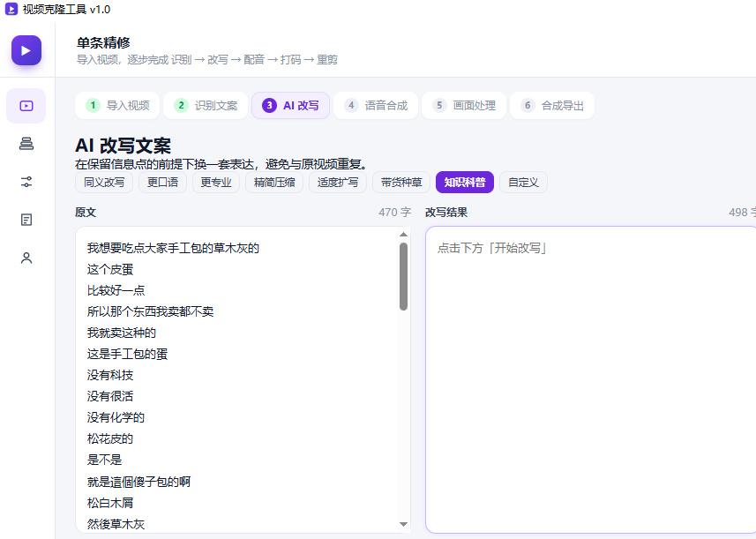This screenshot has height=539, width=756.
Task: Switch to step 4 语音合成
Action: pos(376,105)
